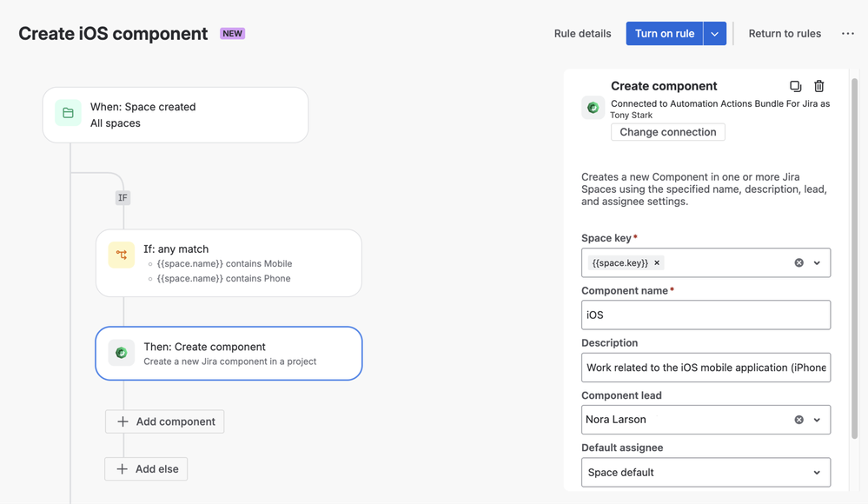Duplicate the Create component action via copy icon

pyautogui.click(x=795, y=85)
